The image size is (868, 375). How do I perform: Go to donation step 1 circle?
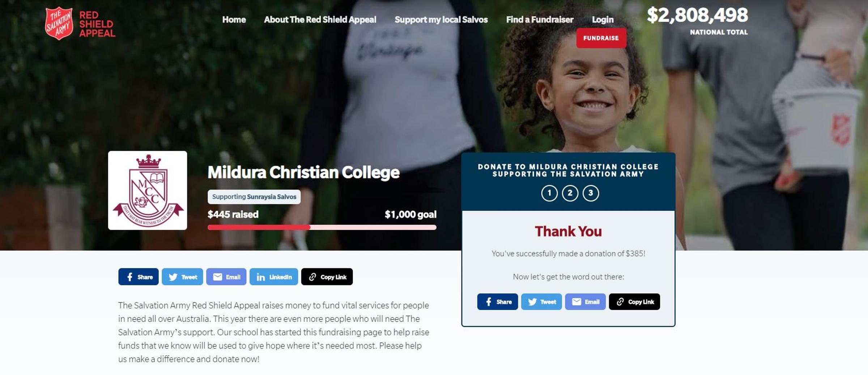tap(549, 193)
